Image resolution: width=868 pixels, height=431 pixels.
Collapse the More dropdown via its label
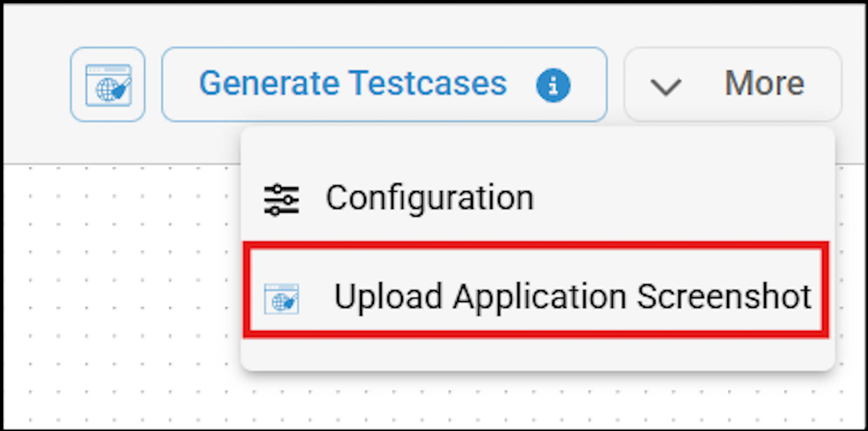764,83
